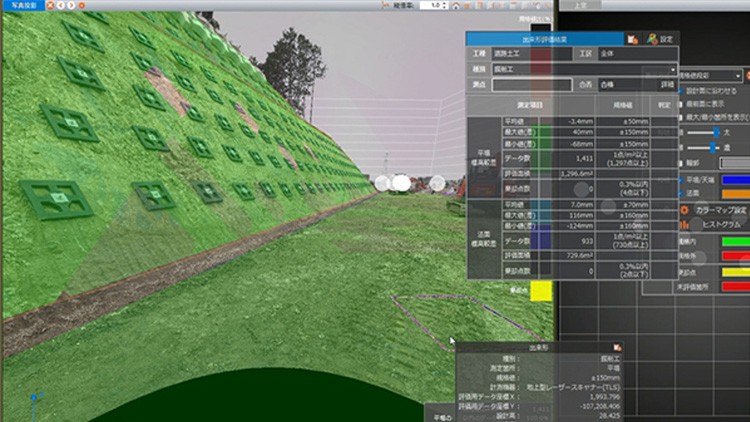Click the ±50mm standard value cell
Viewport: 750px width, 422px height.
(623, 122)
